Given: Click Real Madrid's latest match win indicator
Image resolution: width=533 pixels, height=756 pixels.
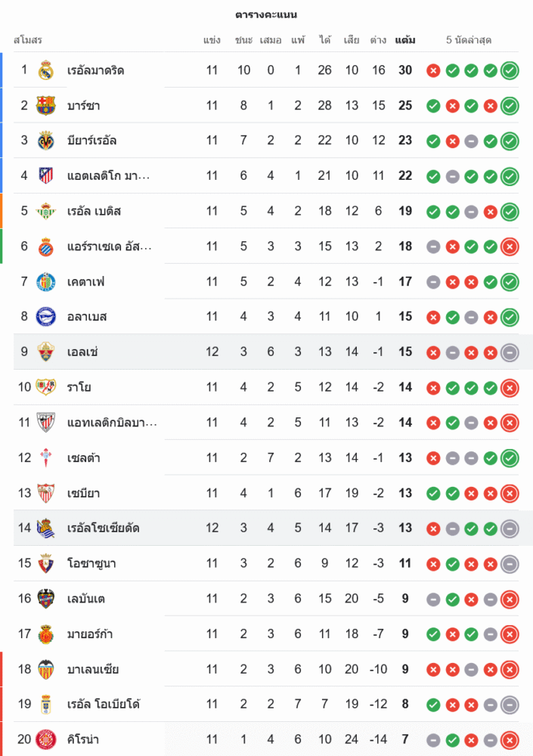Looking at the screenshot, I should 510,70.
